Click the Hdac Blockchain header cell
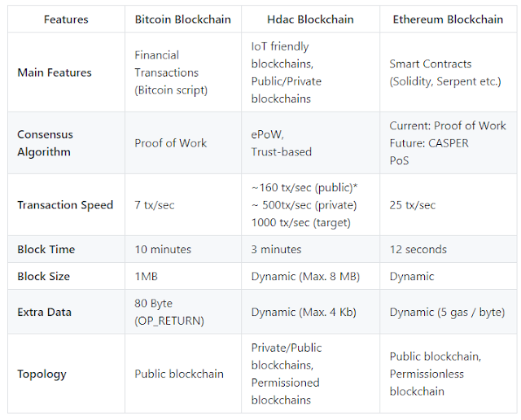Image resolution: width=521 pixels, height=420 pixels. pos(310,20)
